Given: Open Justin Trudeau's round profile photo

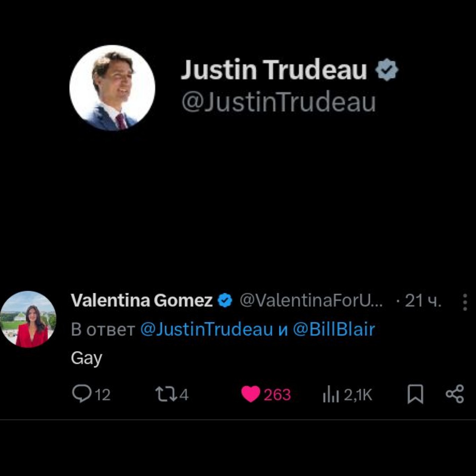Looking at the screenshot, I should (112, 88).
